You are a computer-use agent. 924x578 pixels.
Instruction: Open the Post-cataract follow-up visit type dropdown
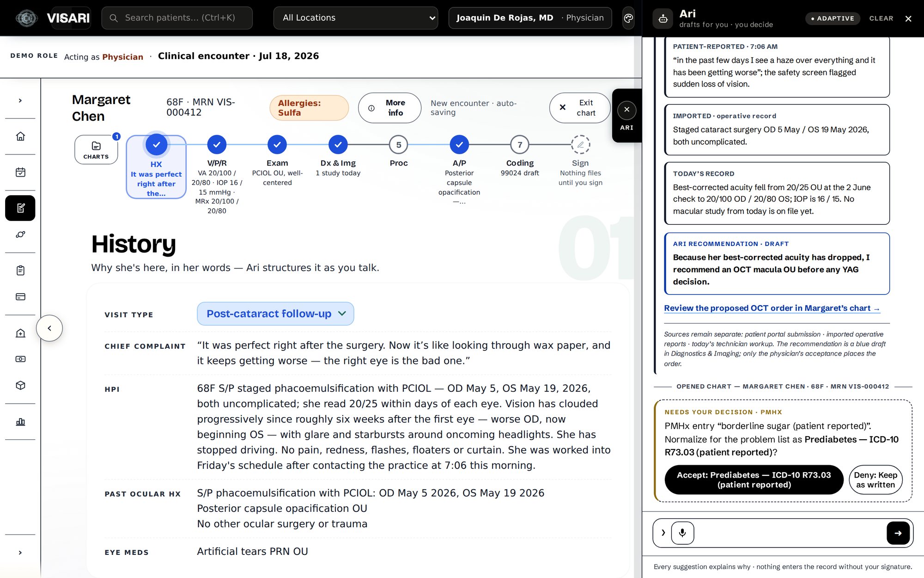275,314
